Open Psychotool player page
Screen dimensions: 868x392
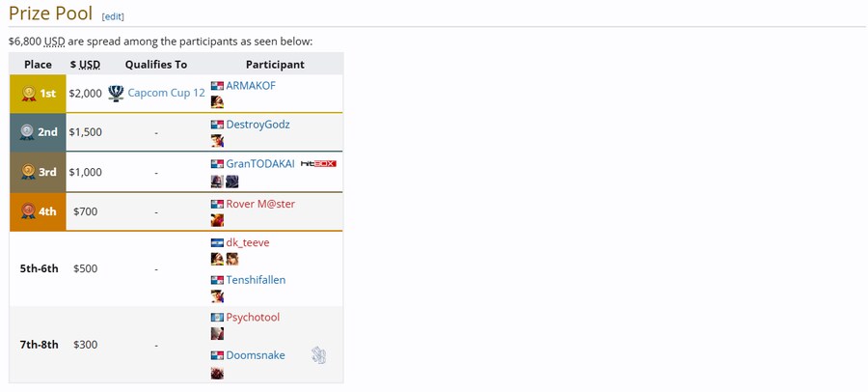pos(253,317)
